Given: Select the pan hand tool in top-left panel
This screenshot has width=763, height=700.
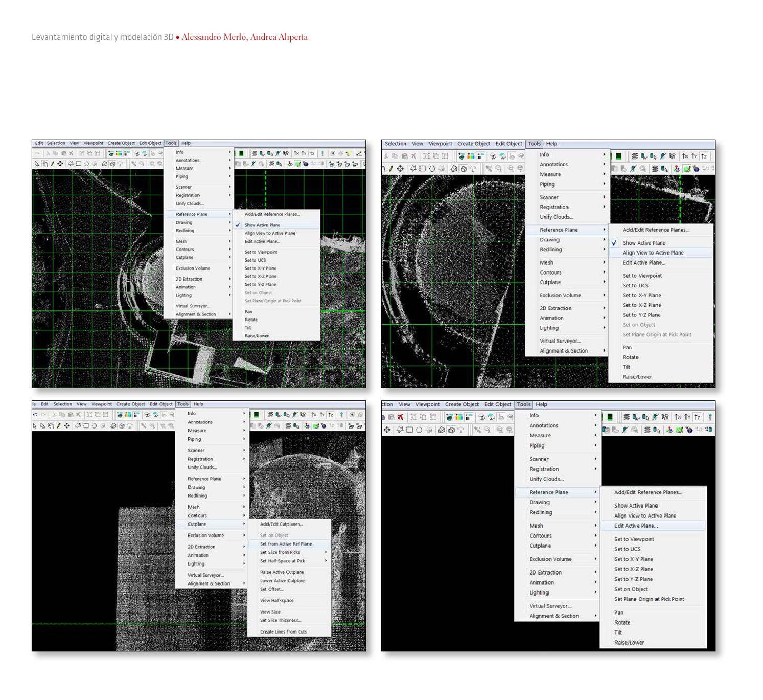Looking at the screenshot, I should (44, 164).
